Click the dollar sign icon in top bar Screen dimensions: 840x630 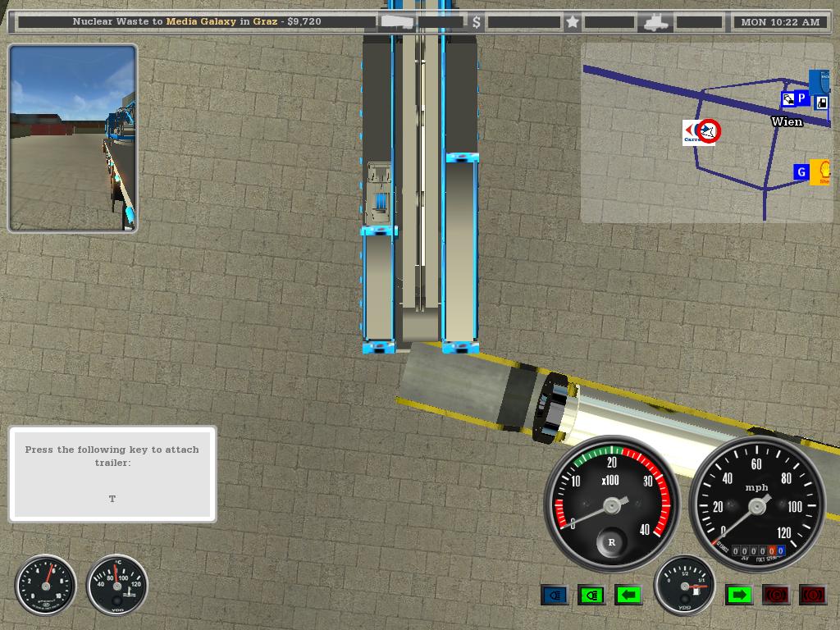(477, 22)
